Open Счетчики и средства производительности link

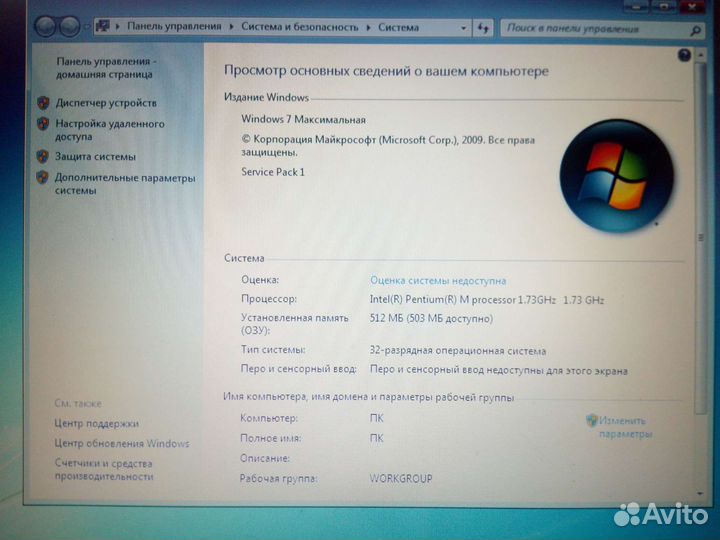coord(104,470)
